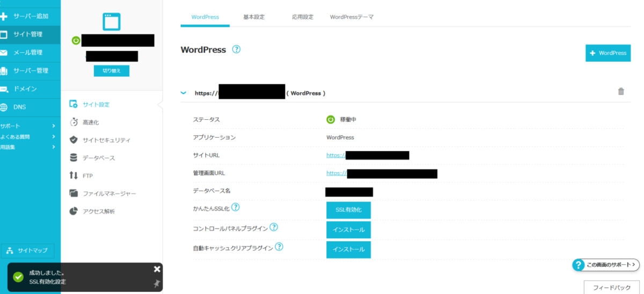Click the 切り替え button
The height and width of the screenshot is (294, 644).
tap(112, 70)
